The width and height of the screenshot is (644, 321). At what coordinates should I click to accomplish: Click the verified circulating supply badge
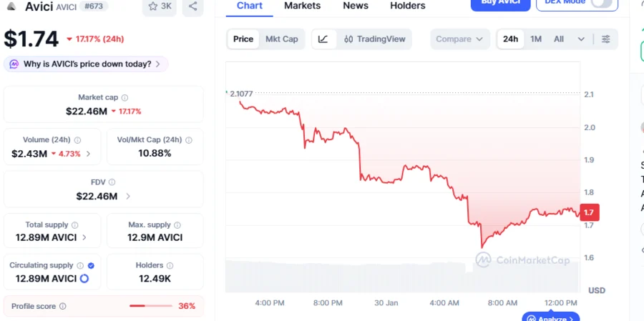point(91,265)
